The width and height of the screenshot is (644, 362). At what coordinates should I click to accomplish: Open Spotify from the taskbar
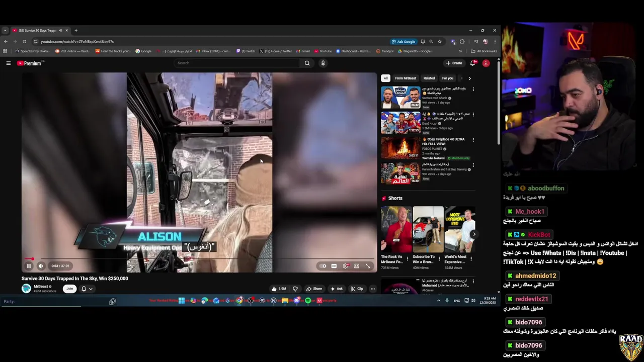click(x=307, y=301)
